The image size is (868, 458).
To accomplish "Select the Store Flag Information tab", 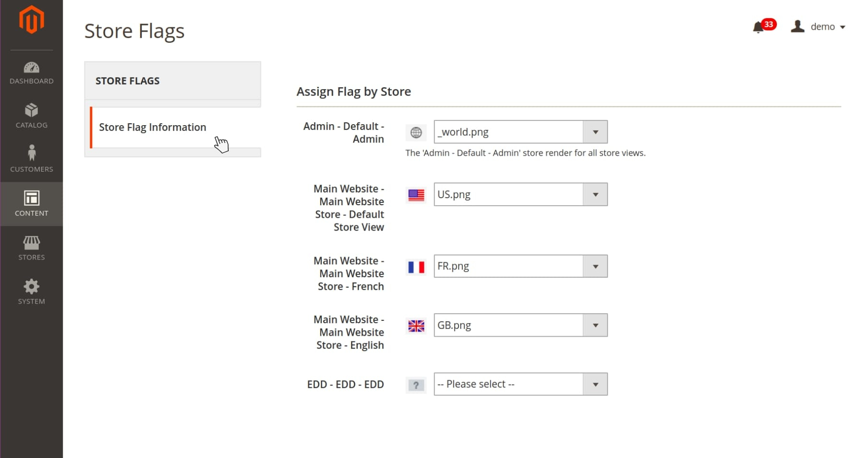I will (x=152, y=127).
